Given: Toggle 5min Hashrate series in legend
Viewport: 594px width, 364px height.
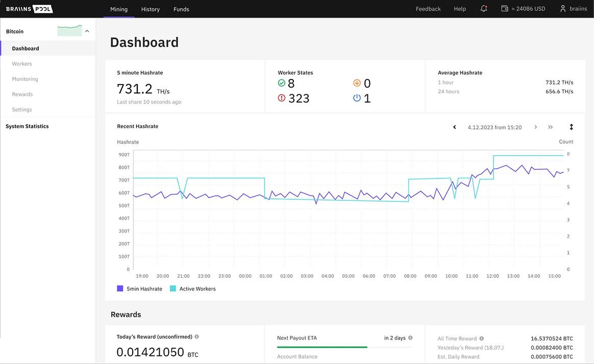Looking at the screenshot, I should (120, 289).
